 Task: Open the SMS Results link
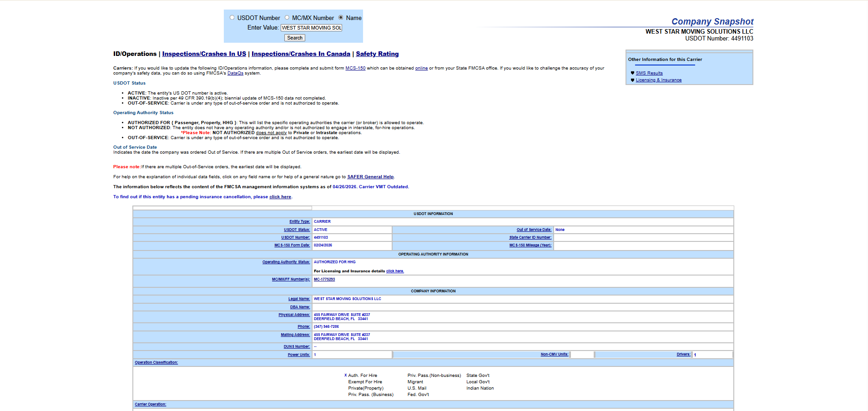(x=649, y=73)
